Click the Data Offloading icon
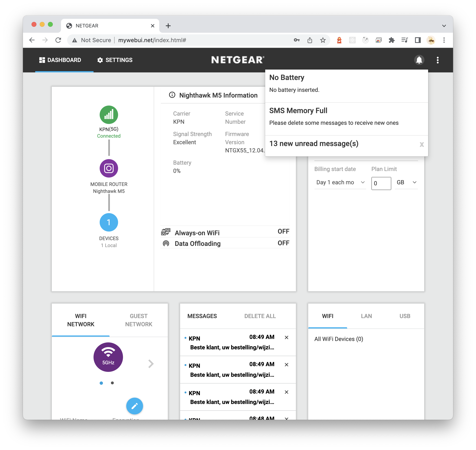 [x=166, y=243]
